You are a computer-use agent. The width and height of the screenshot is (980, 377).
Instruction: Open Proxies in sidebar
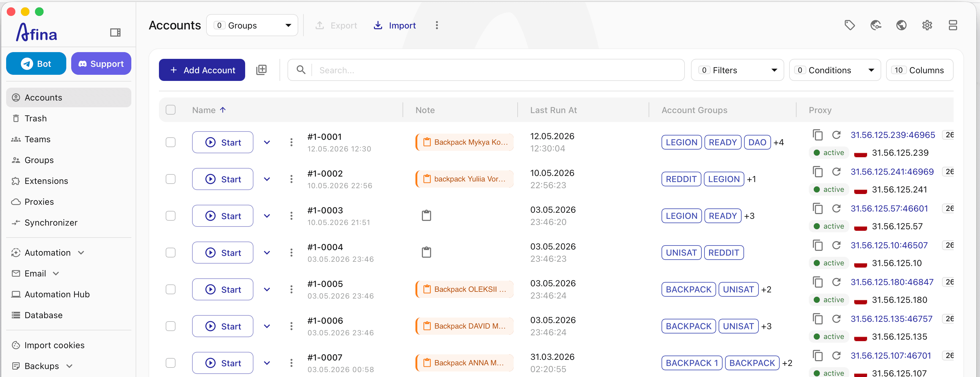coord(68,202)
